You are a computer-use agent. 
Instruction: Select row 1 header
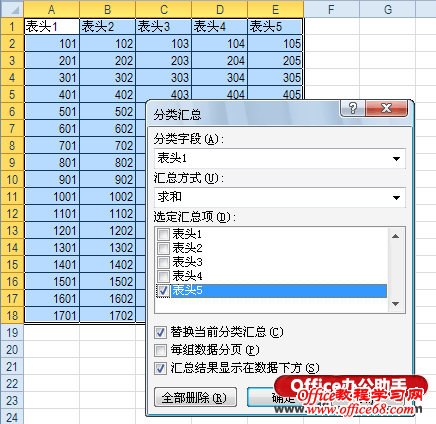[12, 26]
